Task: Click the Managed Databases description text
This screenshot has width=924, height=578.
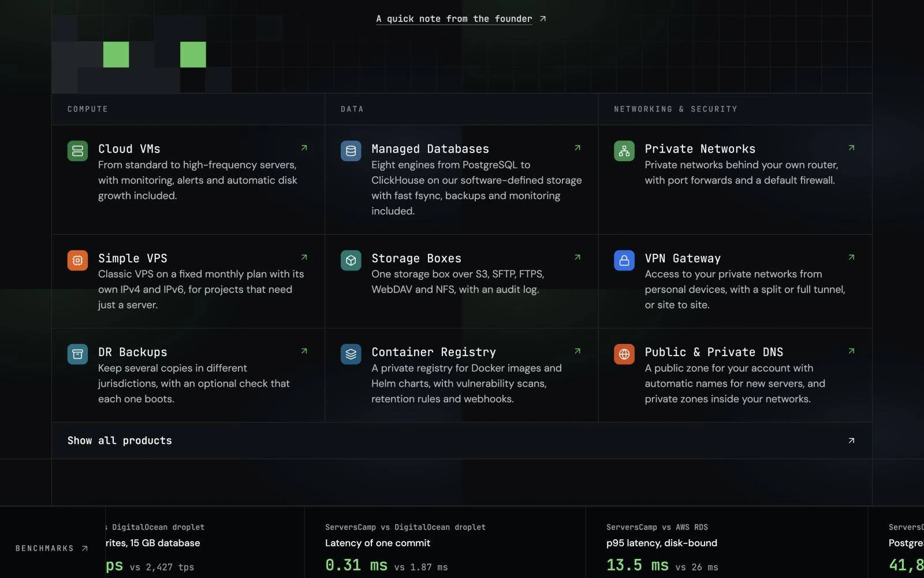Action: click(476, 188)
